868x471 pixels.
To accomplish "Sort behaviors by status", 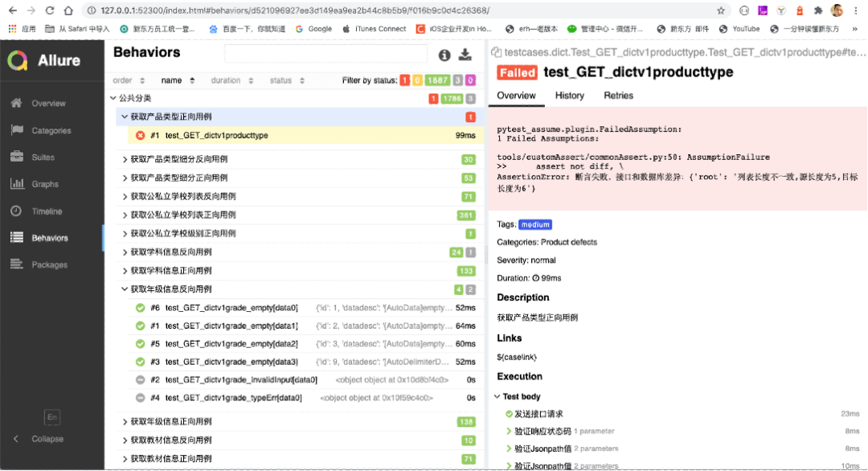I will pyautogui.click(x=287, y=80).
